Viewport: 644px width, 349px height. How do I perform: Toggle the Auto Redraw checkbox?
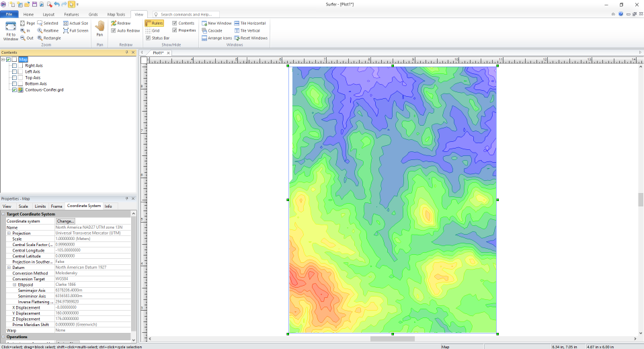[114, 31]
